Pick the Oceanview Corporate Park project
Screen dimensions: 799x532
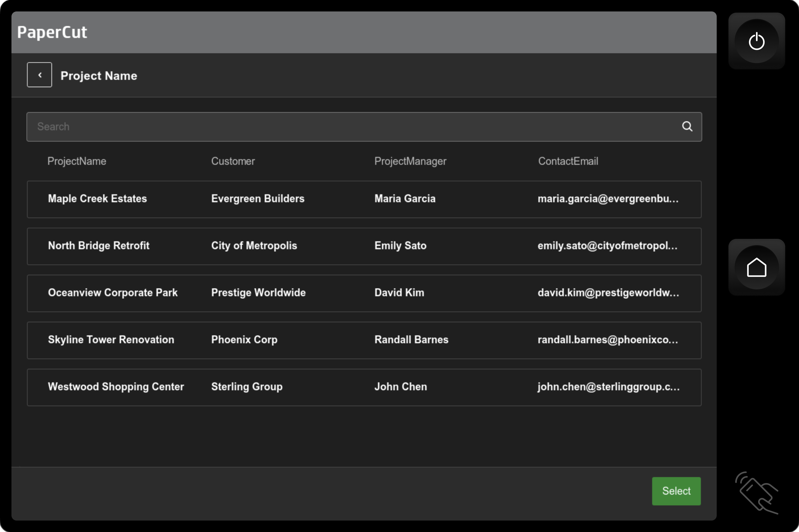(x=113, y=293)
